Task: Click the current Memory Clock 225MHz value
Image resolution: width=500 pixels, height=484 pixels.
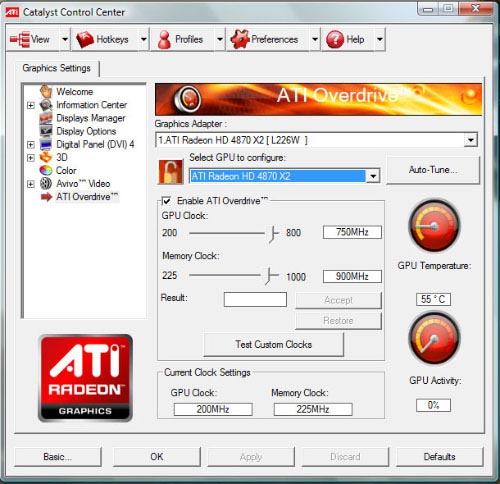Action: (313, 409)
